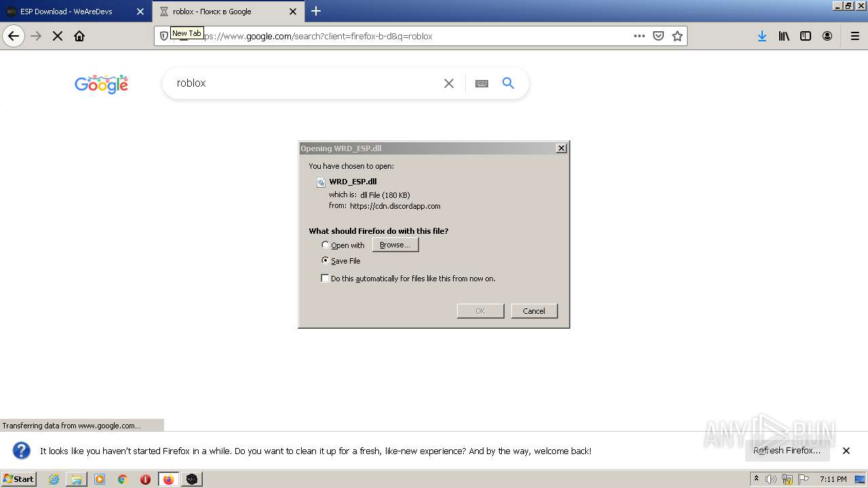Click the Google logo
868x488 pixels.
(x=102, y=84)
